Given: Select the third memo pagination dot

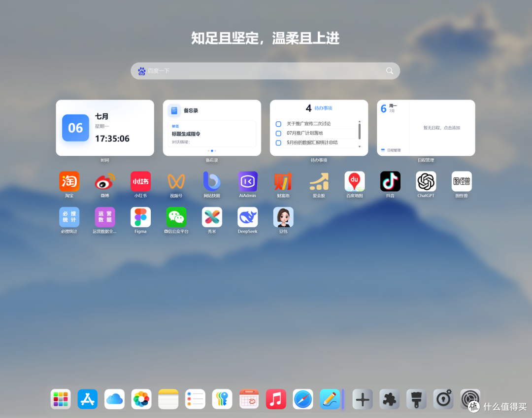Looking at the screenshot, I should click(x=215, y=151).
